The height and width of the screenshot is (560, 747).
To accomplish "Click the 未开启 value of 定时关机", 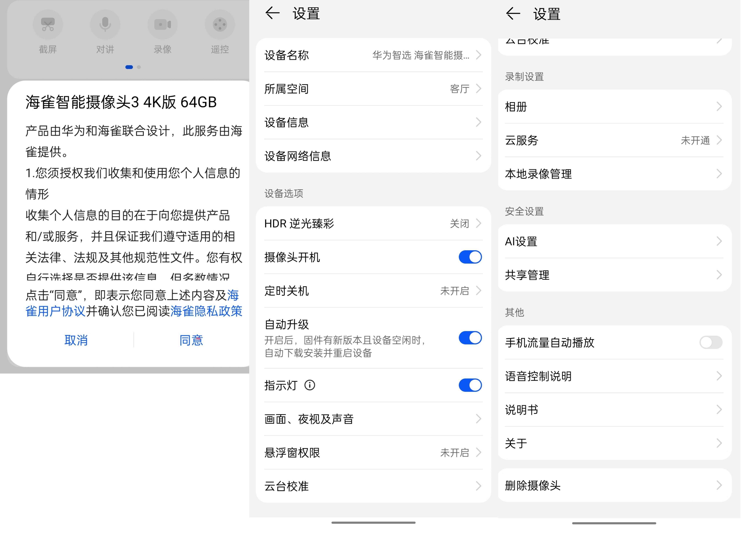I will (x=454, y=291).
